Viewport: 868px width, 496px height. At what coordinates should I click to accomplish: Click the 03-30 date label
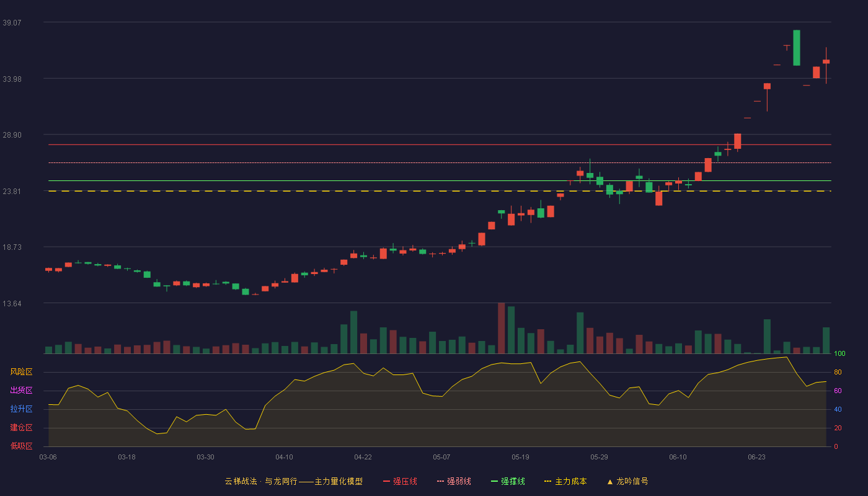pyautogui.click(x=205, y=457)
